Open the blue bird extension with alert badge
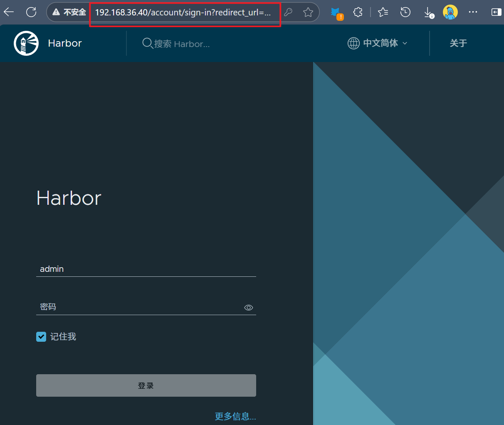Viewport: 504px width, 425px height. coord(337,13)
